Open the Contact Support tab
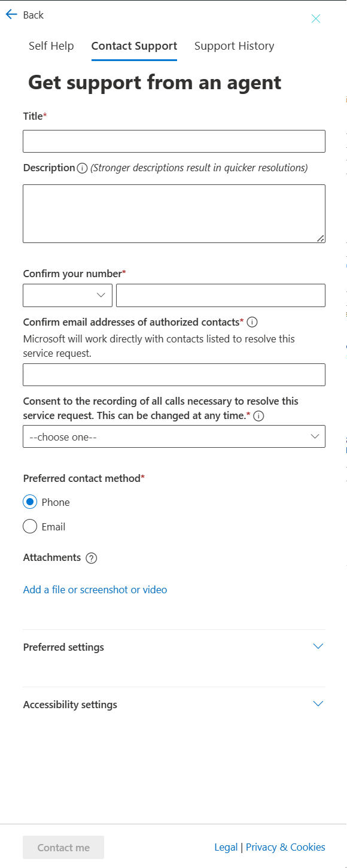The width and height of the screenshot is (347, 868). click(134, 46)
